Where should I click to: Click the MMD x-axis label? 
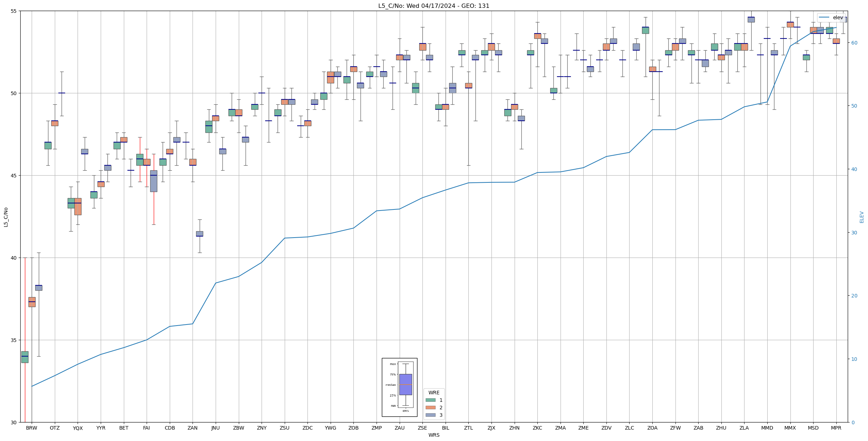767,428
